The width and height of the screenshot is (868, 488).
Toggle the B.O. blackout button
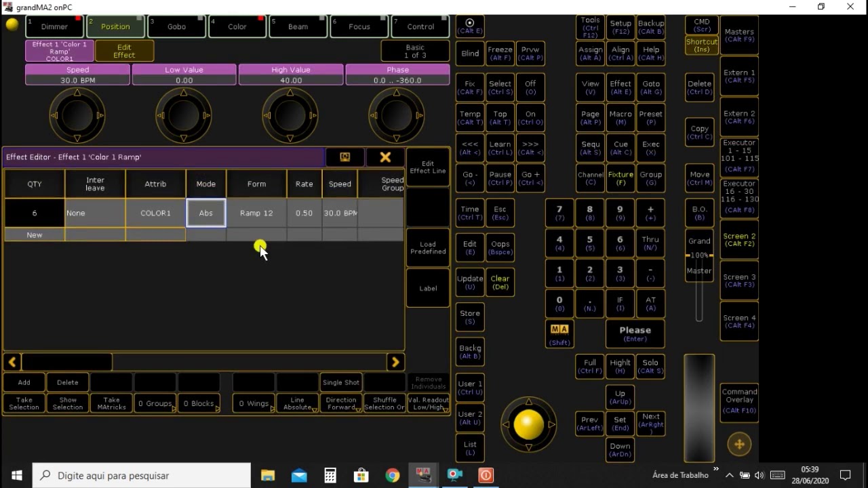tap(699, 213)
